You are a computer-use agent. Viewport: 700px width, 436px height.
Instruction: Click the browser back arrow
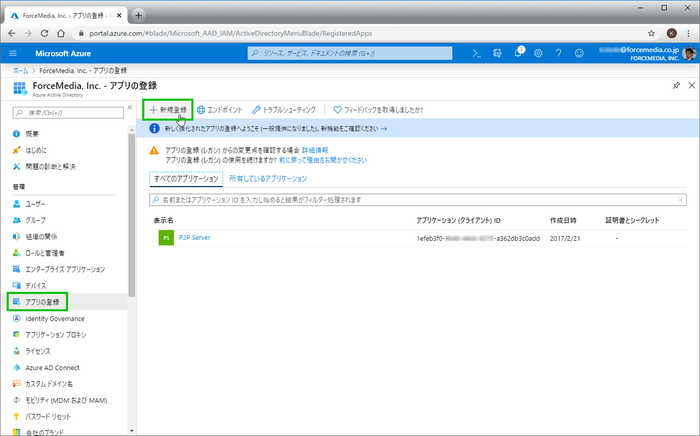point(12,33)
